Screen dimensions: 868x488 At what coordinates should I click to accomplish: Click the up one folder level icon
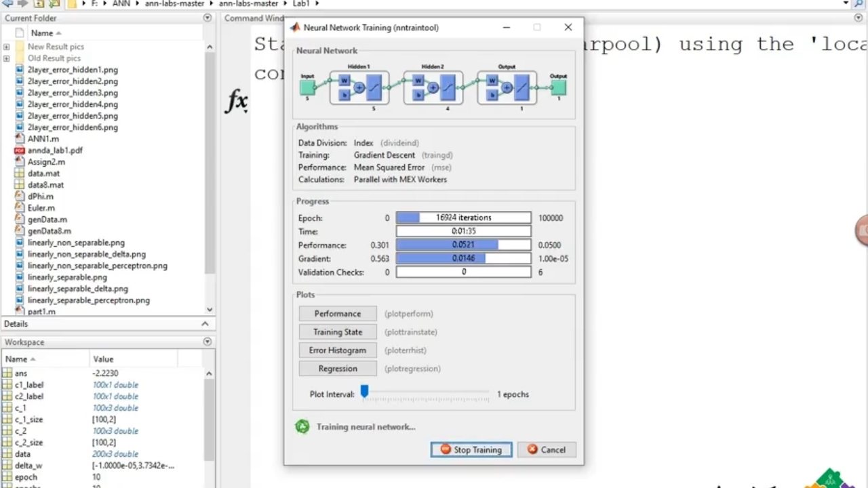(x=40, y=3)
